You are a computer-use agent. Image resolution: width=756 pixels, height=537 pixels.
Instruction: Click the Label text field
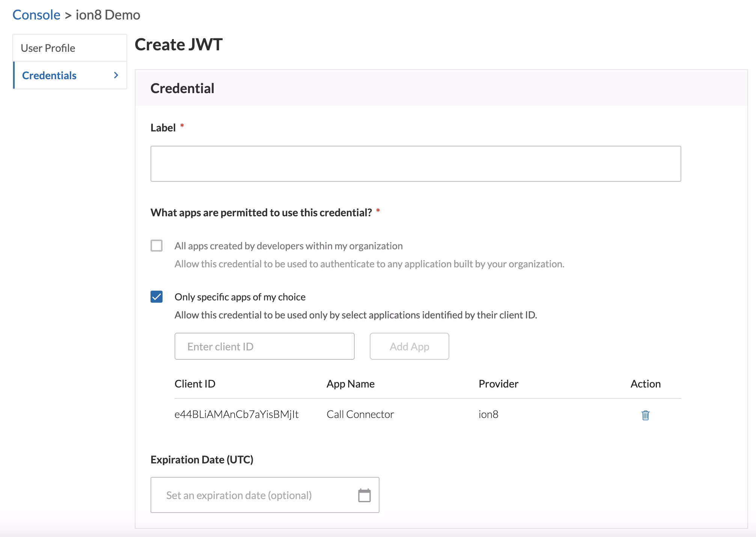coord(415,164)
